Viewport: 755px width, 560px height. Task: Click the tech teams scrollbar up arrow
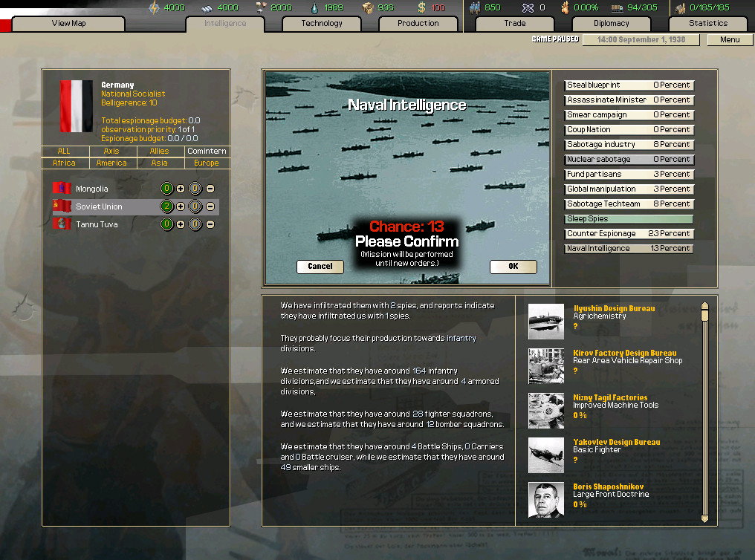pos(705,306)
